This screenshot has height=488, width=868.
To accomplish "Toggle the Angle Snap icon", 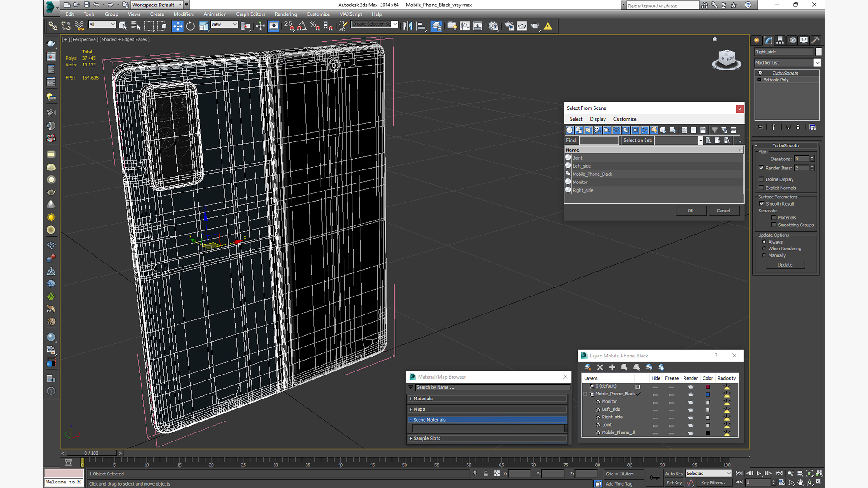I will (x=302, y=26).
